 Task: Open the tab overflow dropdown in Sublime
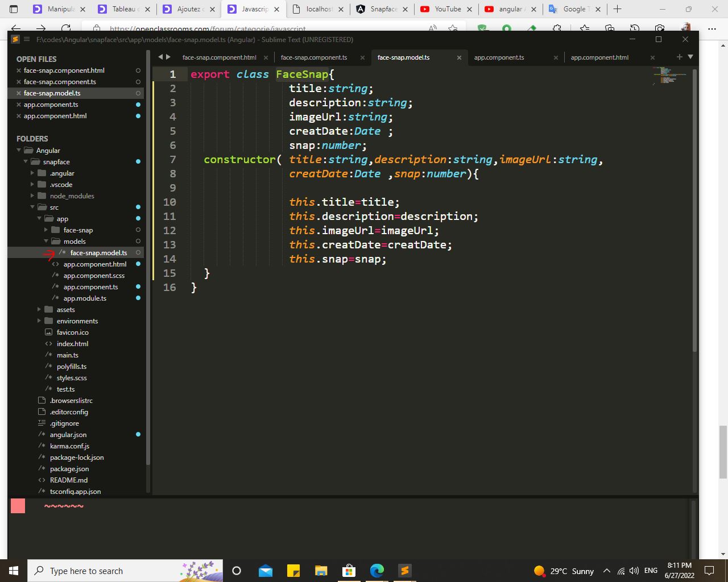(690, 57)
